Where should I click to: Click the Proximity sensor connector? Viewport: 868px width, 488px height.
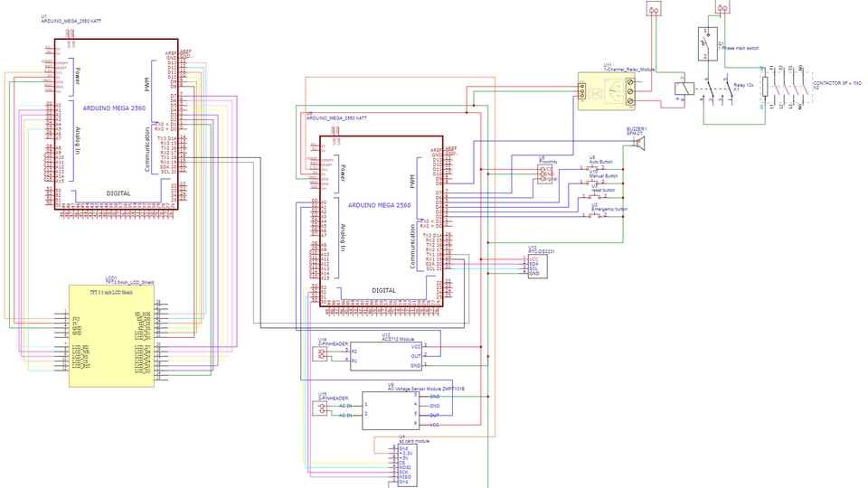pyautogui.click(x=546, y=173)
